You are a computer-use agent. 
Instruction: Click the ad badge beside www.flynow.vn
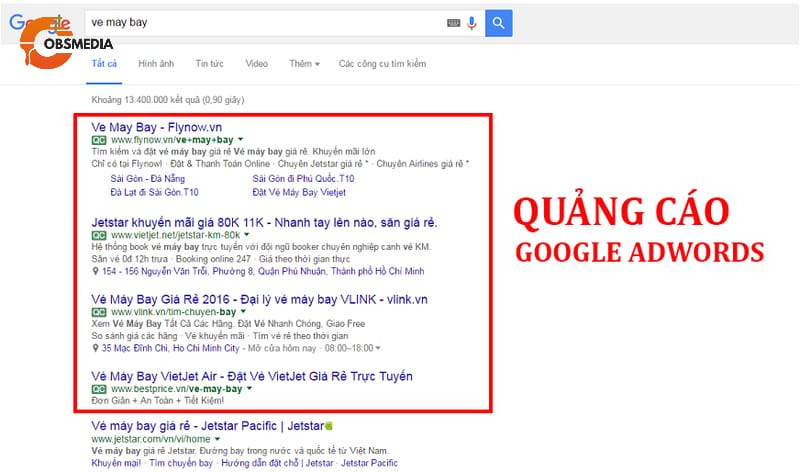point(98,141)
